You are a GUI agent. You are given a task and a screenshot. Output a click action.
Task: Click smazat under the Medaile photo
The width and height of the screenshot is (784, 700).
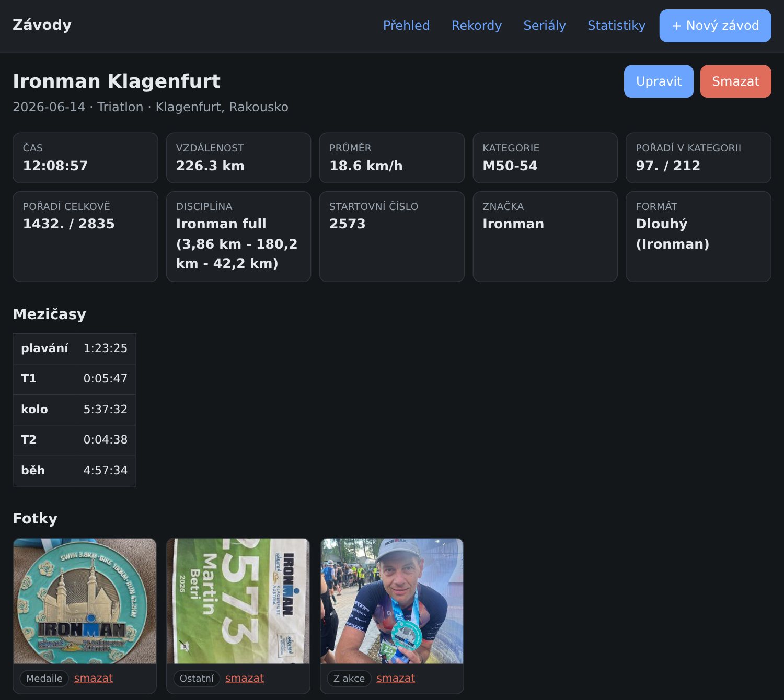tap(94, 678)
